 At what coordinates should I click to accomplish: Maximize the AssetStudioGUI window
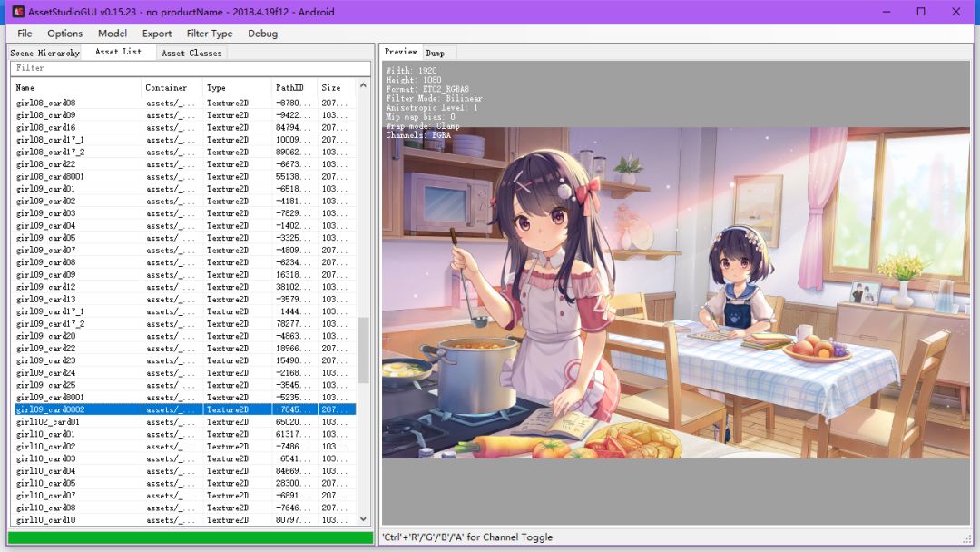coord(921,12)
